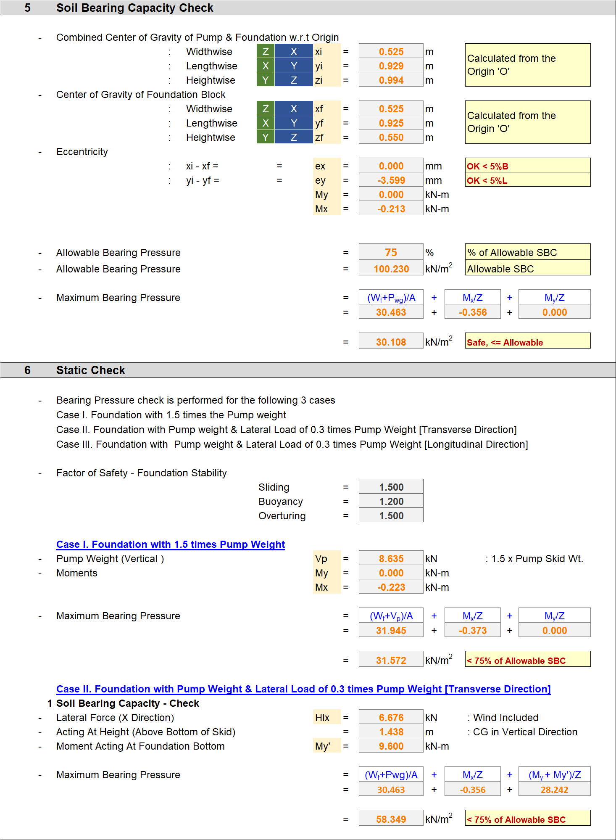Click the Buoyancy factor value 1.200
616x840 pixels.
point(391,501)
